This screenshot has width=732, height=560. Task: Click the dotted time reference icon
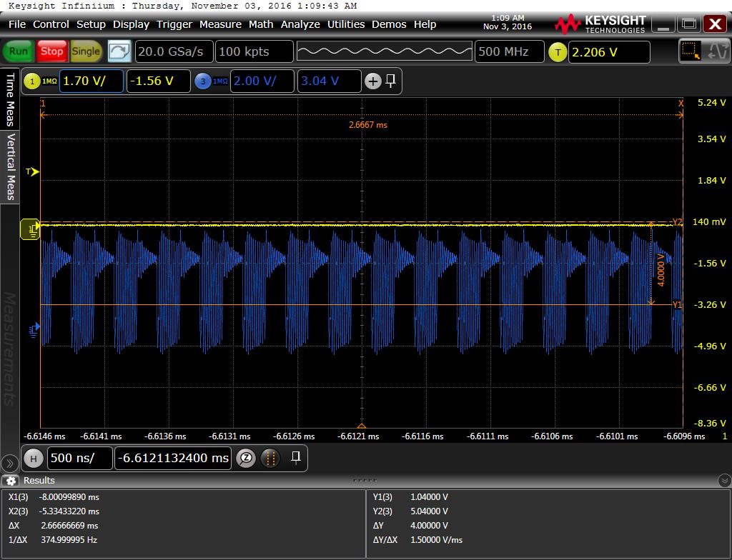[x=269, y=458]
